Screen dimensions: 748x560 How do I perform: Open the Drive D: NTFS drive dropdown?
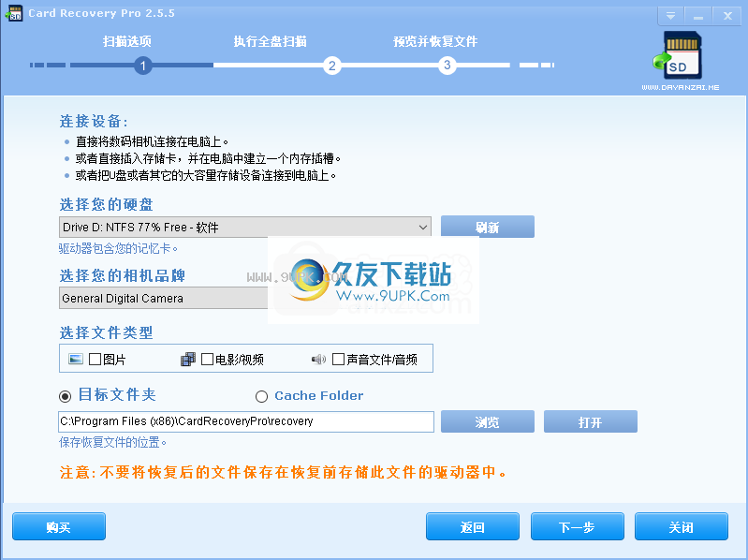[x=245, y=227]
